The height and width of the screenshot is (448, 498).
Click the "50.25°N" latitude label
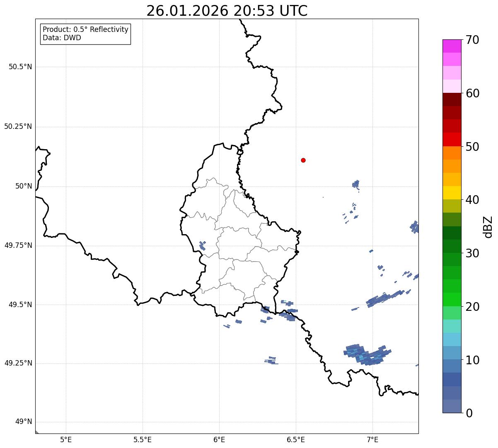click(x=18, y=126)
